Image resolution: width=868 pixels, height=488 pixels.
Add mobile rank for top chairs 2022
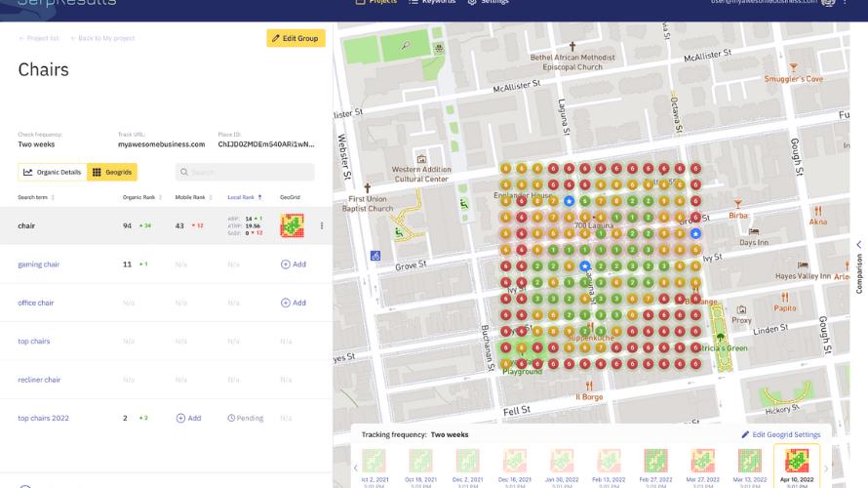pyautogui.click(x=188, y=418)
